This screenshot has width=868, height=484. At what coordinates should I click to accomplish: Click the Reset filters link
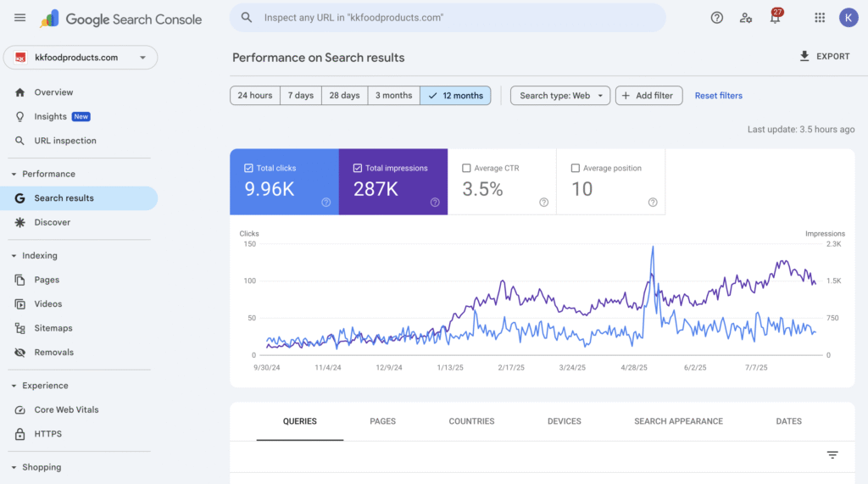[719, 95]
